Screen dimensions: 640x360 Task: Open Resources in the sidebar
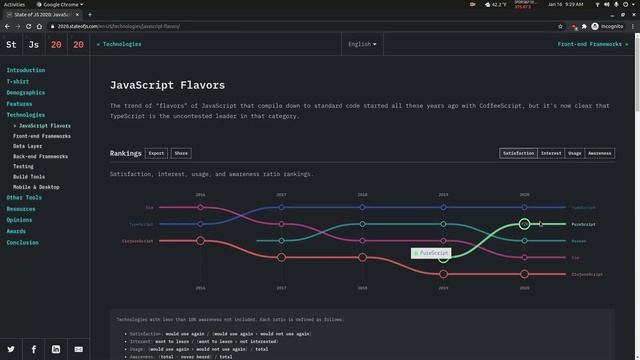[x=21, y=209]
